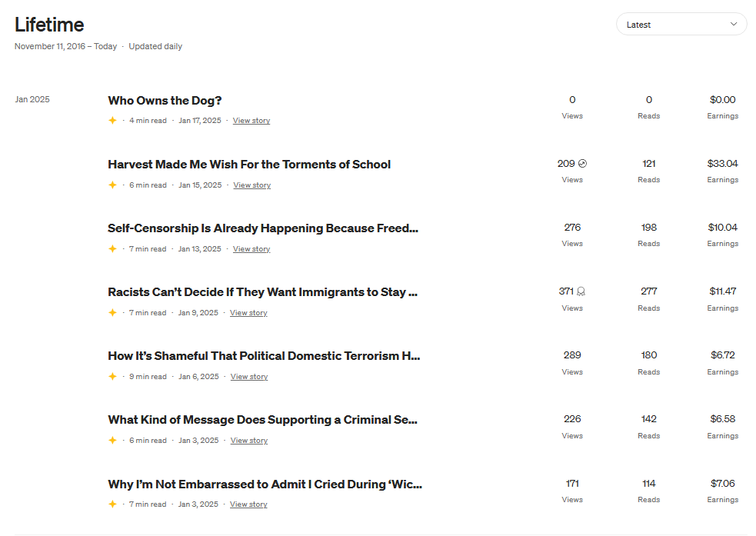Click the November 11, 2016 – Today date range
The height and width of the screenshot is (536, 756).
click(x=65, y=46)
